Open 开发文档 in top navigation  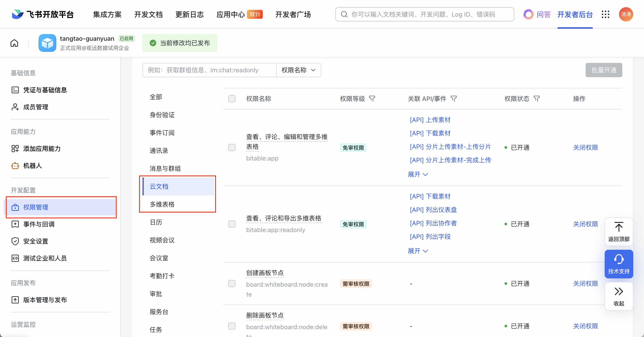click(x=148, y=14)
